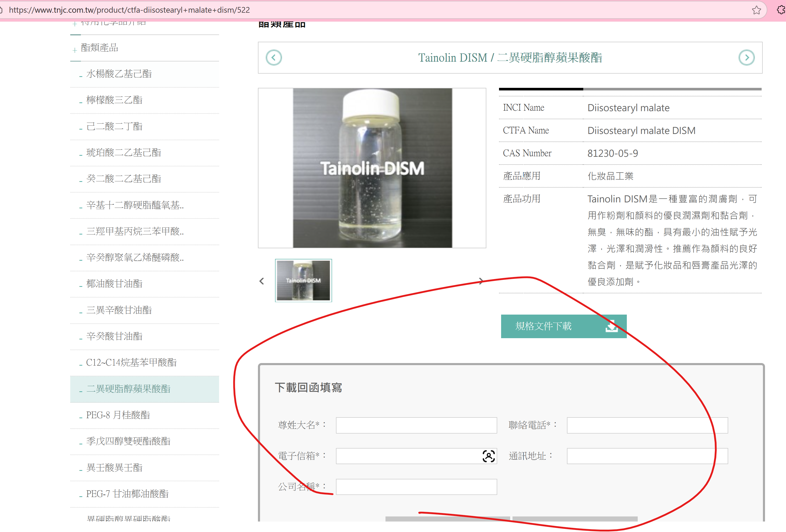
Task: Click Diisostearyl malate DISM CTFA value
Action: coord(641,130)
